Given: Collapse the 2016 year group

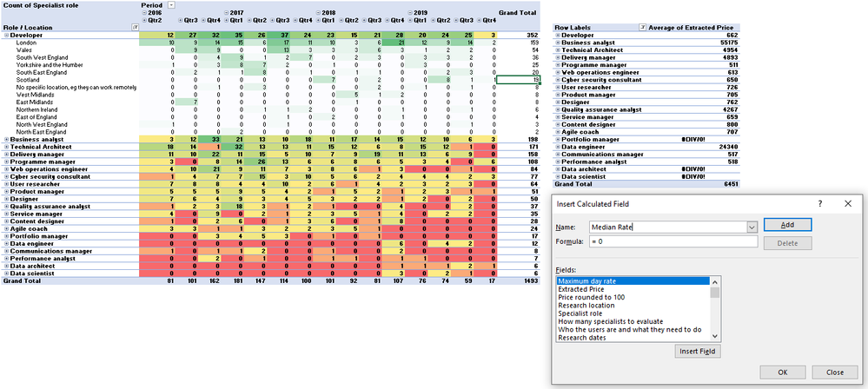Looking at the screenshot, I should [144, 12].
